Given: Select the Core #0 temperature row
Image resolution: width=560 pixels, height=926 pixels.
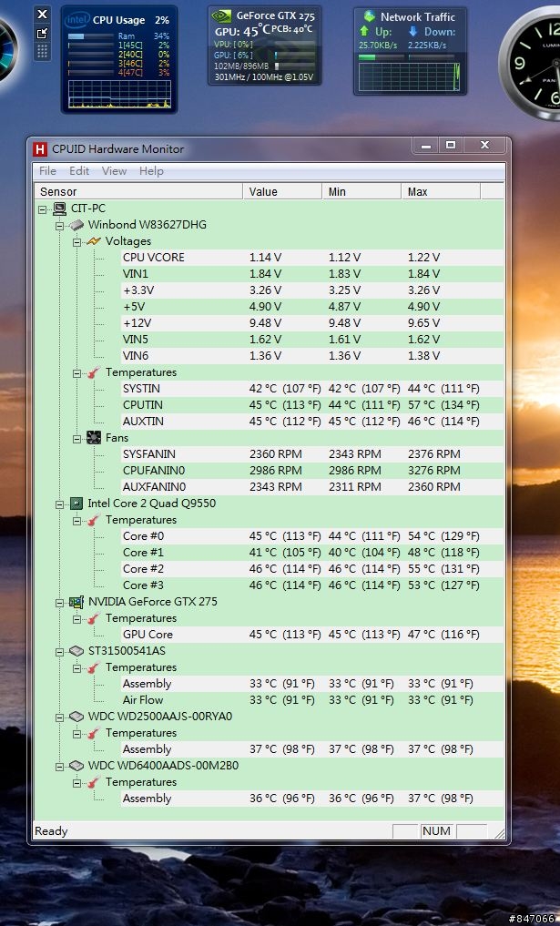Looking at the screenshot, I should coord(312,536).
